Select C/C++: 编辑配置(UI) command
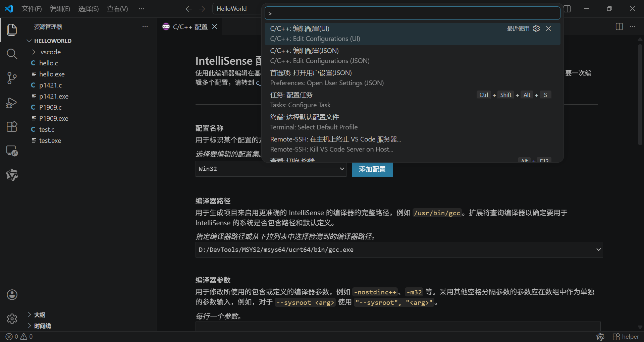This screenshot has height=342, width=644. click(413, 34)
